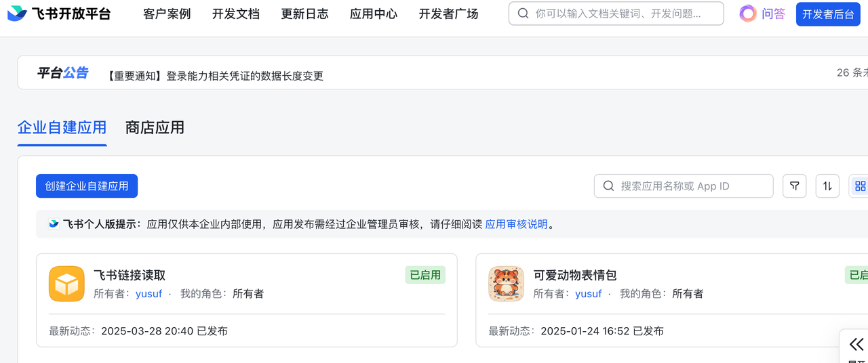Screen dimensions: 868x363
Task: Click the 搜索应用名称或 App ID field
Action: tap(684, 186)
